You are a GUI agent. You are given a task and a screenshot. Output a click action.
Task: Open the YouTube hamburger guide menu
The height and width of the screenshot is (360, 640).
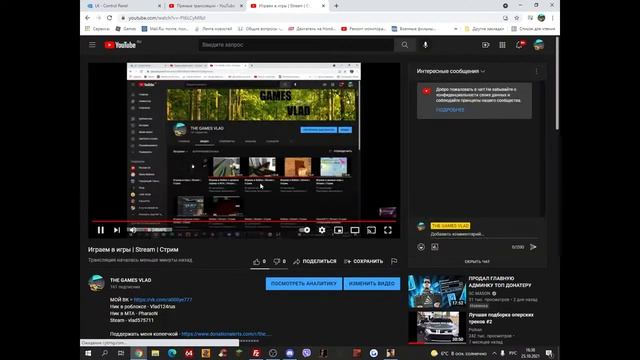(92, 45)
